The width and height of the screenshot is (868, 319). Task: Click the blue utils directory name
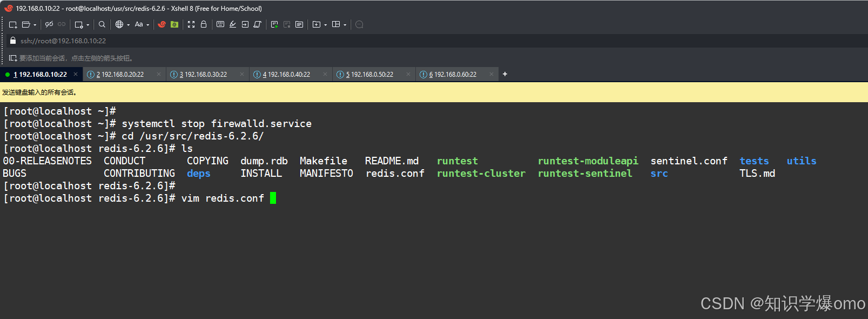tap(802, 161)
